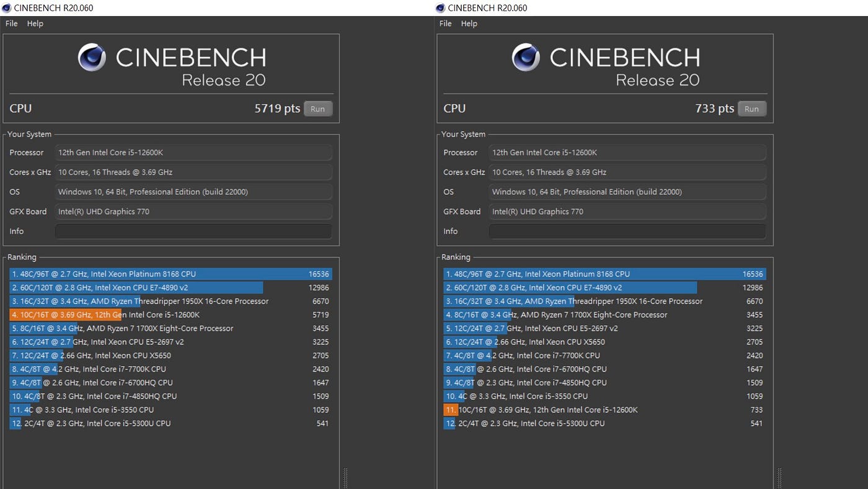Image resolution: width=868 pixels, height=489 pixels.
Task: Select i5-5300U row in left ranking
Action: click(170, 423)
